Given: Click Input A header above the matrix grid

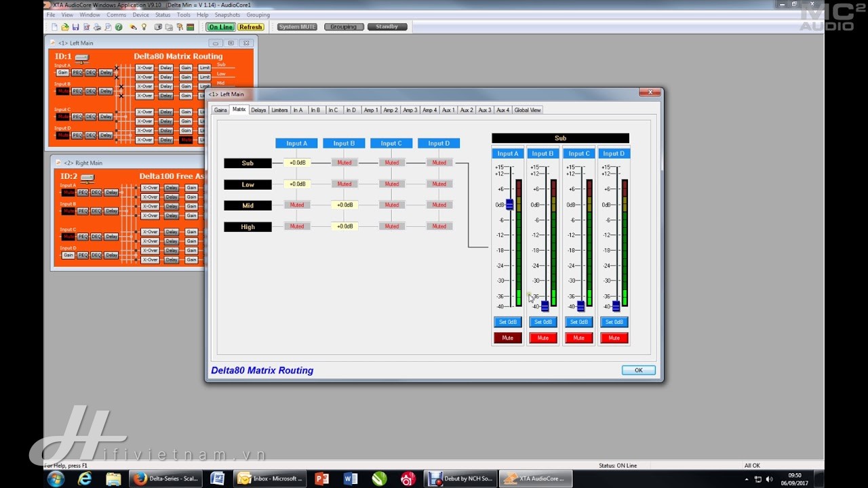Looking at the screenshot, I should pos(296,143).
